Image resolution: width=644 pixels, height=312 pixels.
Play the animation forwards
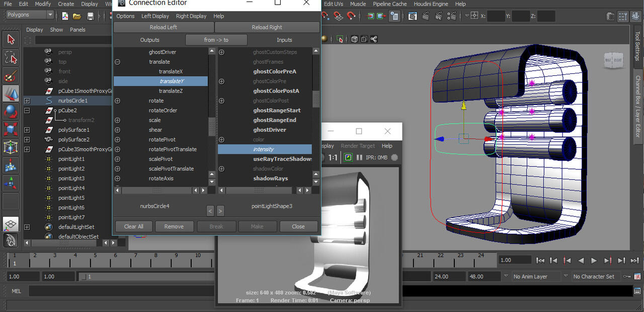(x=594, y=260)
